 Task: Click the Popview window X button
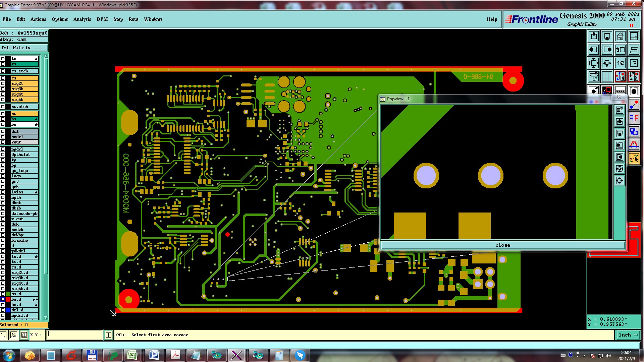coord(619,97)
